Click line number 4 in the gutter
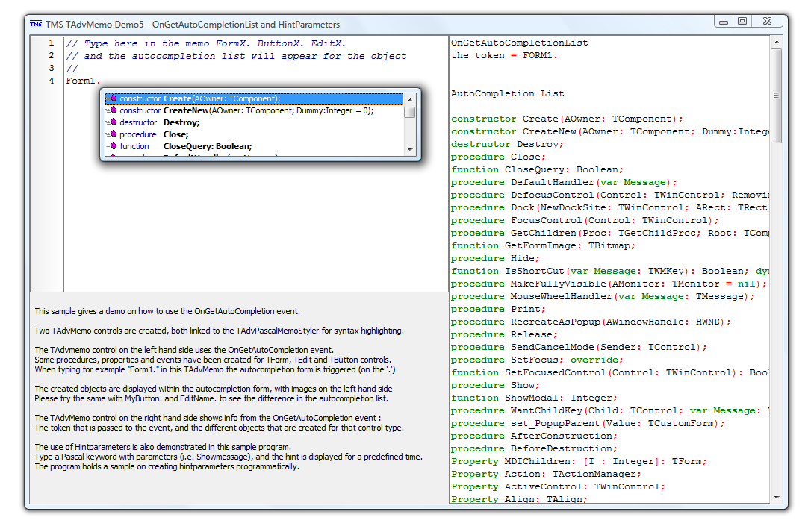The image size is (808, 532). tap(52, 81)
